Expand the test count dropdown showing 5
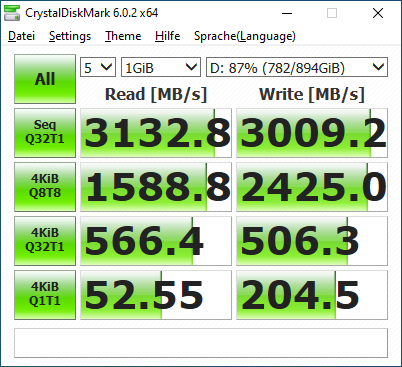Viewport: 402px width, 367px height. click(x=98, y=67)
